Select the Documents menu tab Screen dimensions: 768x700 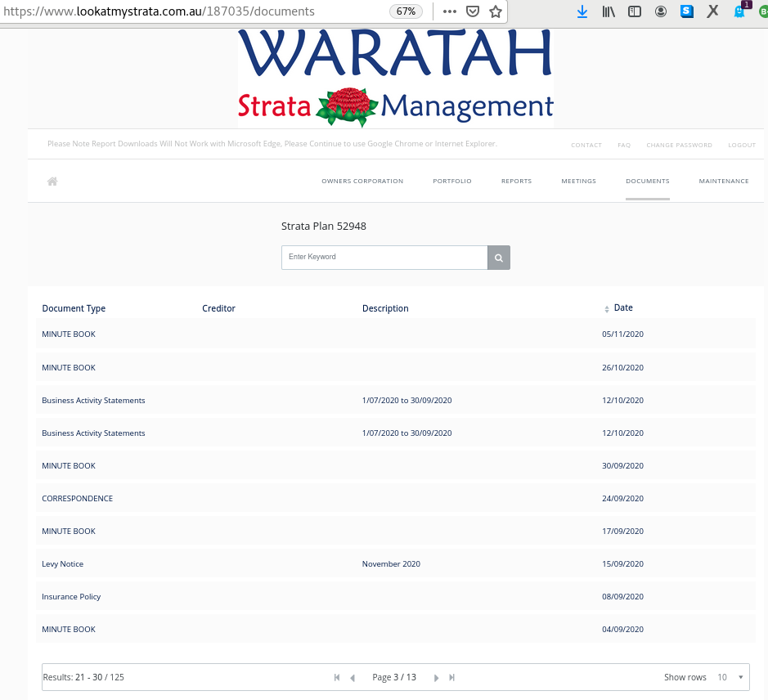[x=648, y=182]
